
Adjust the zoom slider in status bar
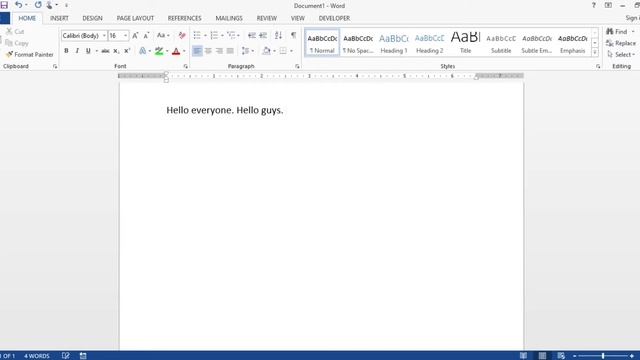pos(603,356)
